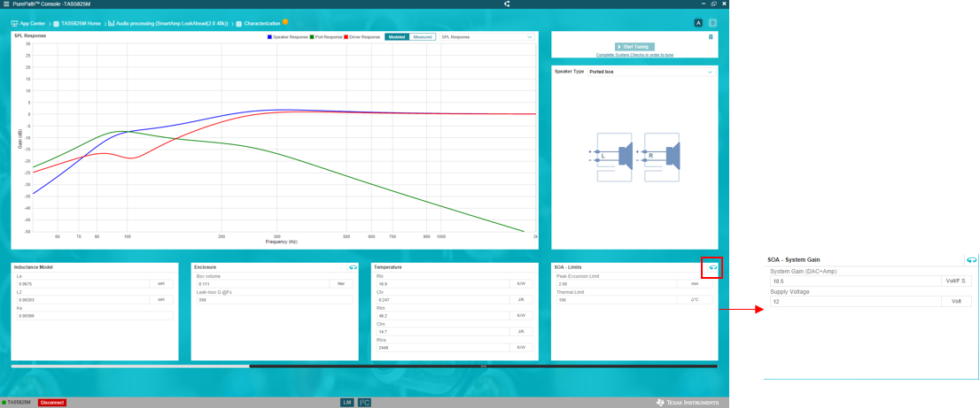Open the Peak Excursion Limit mm unit selector
The width and height of the screenshot is (980, 408).
tap(695, 284)
